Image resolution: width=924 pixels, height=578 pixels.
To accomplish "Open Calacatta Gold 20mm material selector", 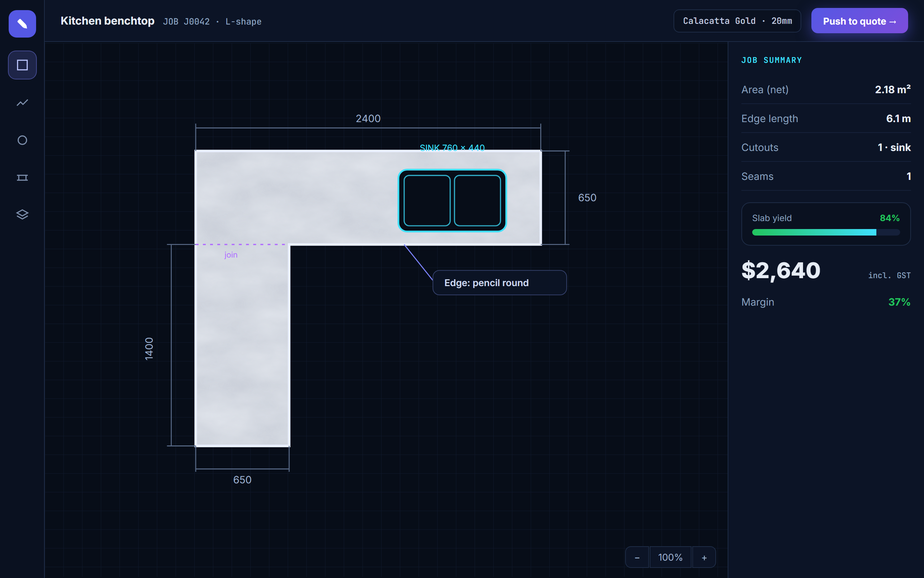I will (x=737, y=21).
